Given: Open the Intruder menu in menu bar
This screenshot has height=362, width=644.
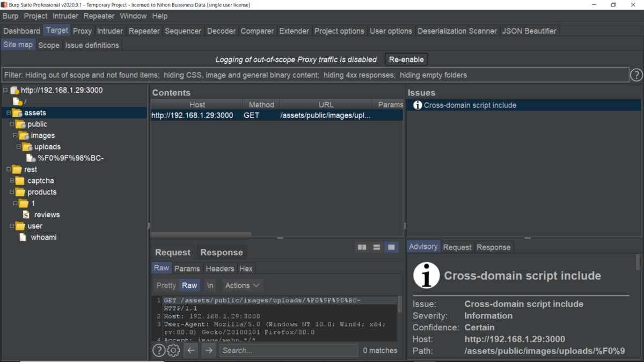Looking at the screenshot, I should [65, 16].
